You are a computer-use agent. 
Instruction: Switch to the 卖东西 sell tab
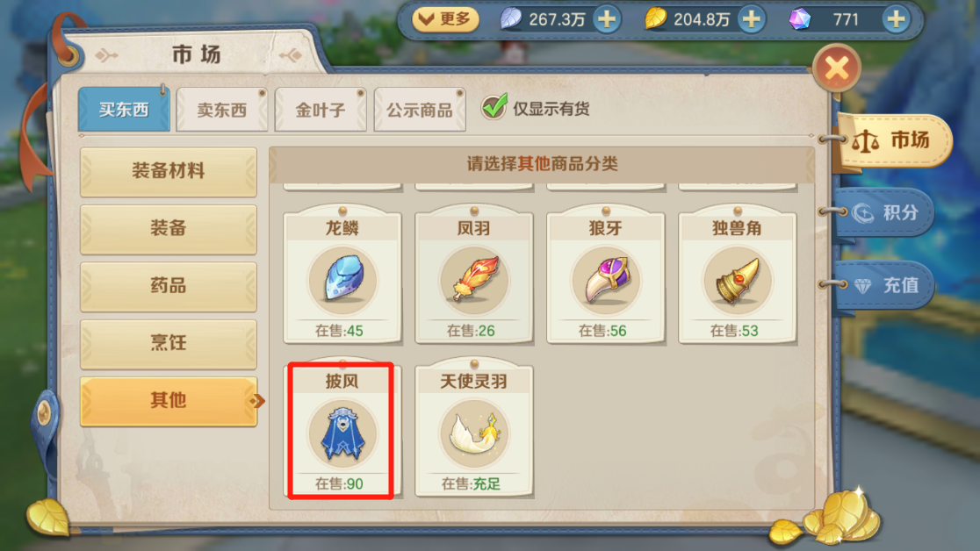click(222, 110)
